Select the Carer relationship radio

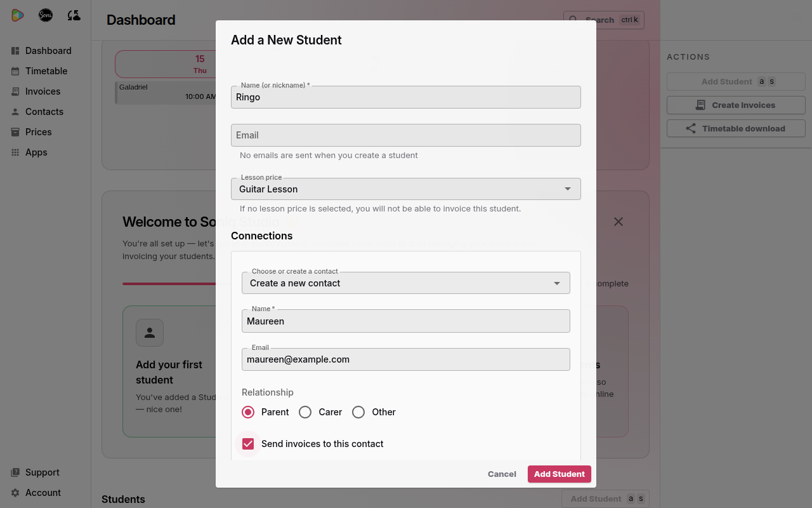(305, 412)
